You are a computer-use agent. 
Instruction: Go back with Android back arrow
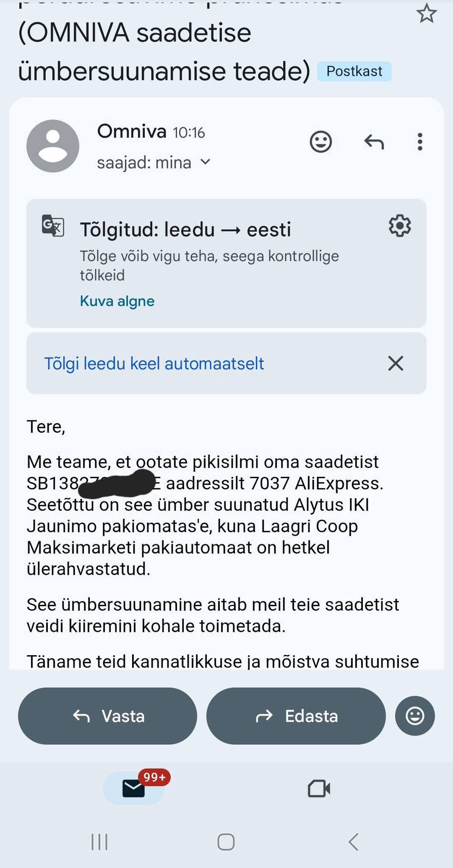point(353,842)
